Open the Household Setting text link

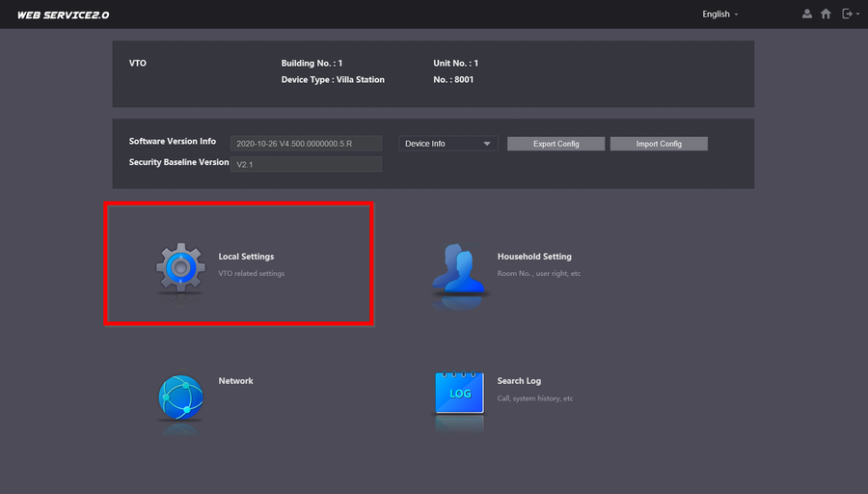coord(534,257)
